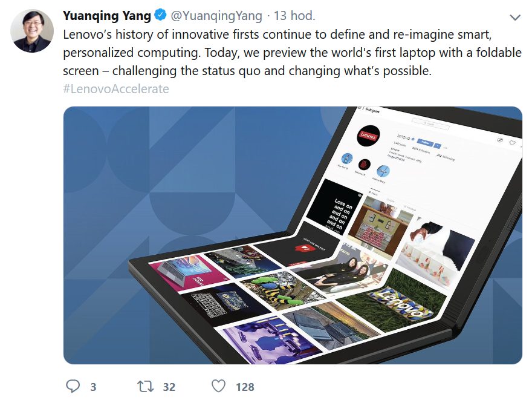Click the red Lenovo logo in the image
Screen dimensions: 532x400
tap(368, 136)
